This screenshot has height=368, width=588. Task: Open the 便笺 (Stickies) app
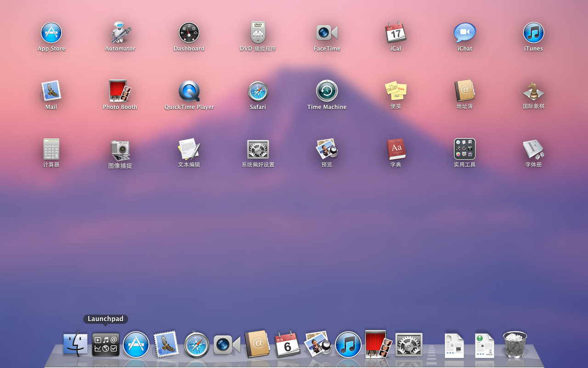coord(396,91)
